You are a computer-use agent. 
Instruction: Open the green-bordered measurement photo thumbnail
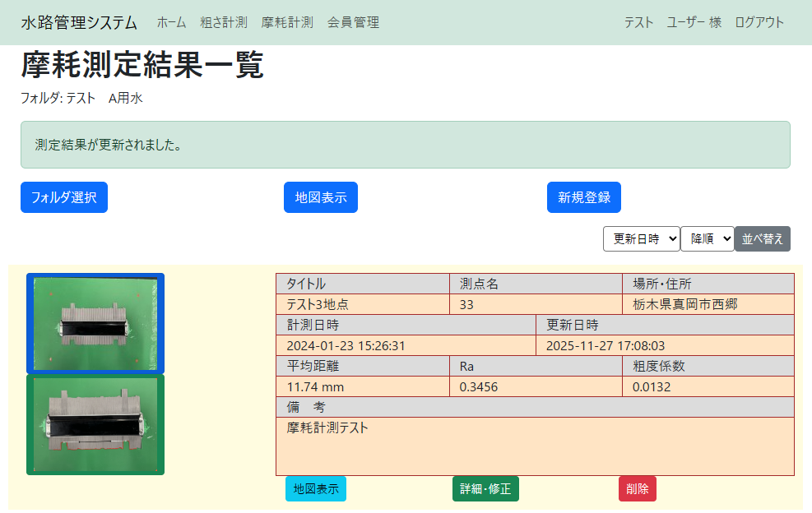point(95,424)
